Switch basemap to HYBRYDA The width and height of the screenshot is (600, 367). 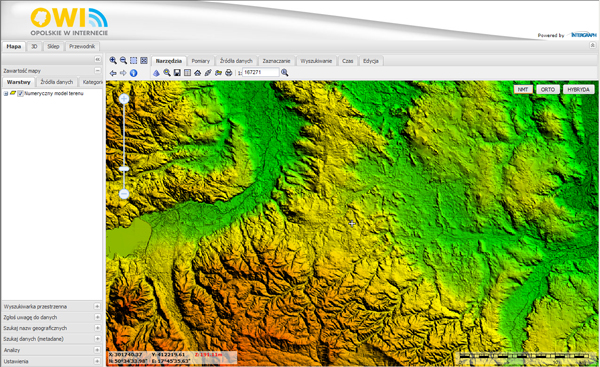(578, 89)
